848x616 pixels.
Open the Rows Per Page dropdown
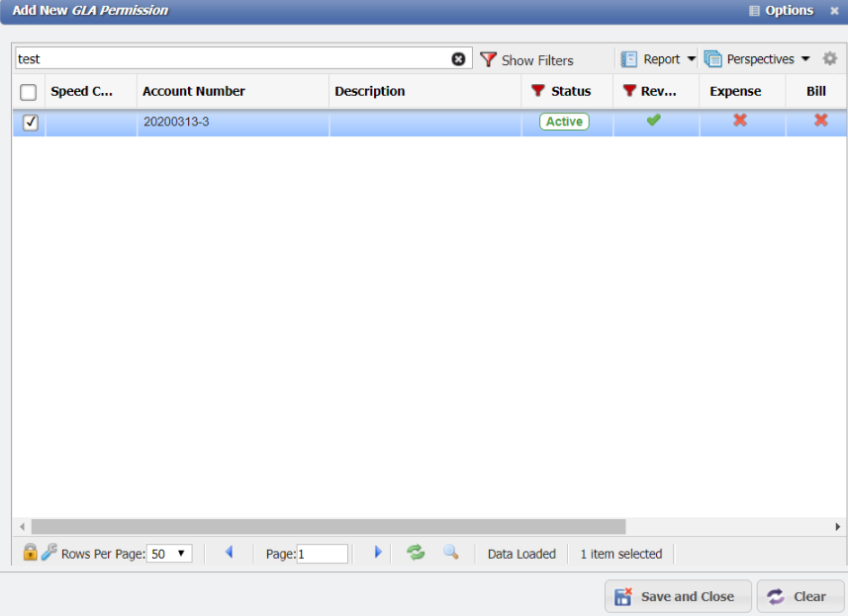[x=169, y=554]
